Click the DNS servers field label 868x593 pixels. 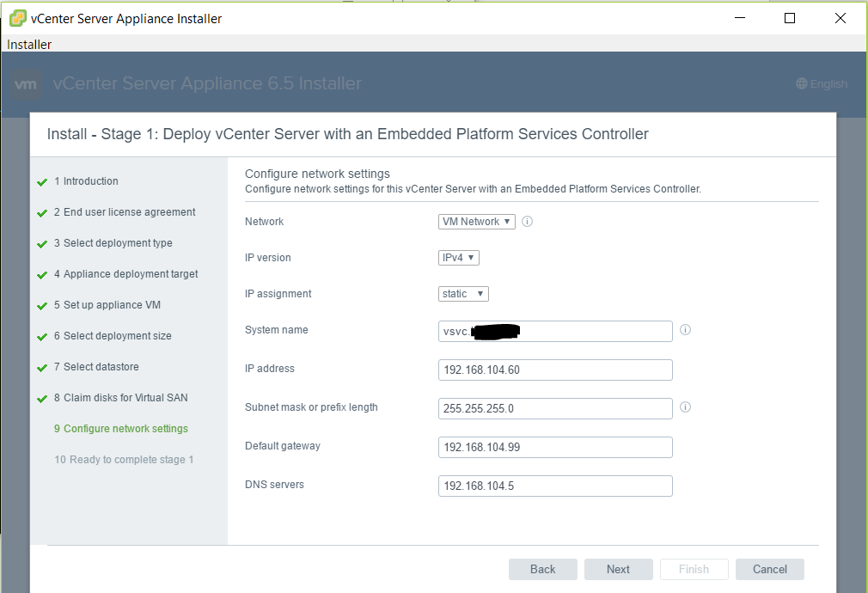point(274,485)
